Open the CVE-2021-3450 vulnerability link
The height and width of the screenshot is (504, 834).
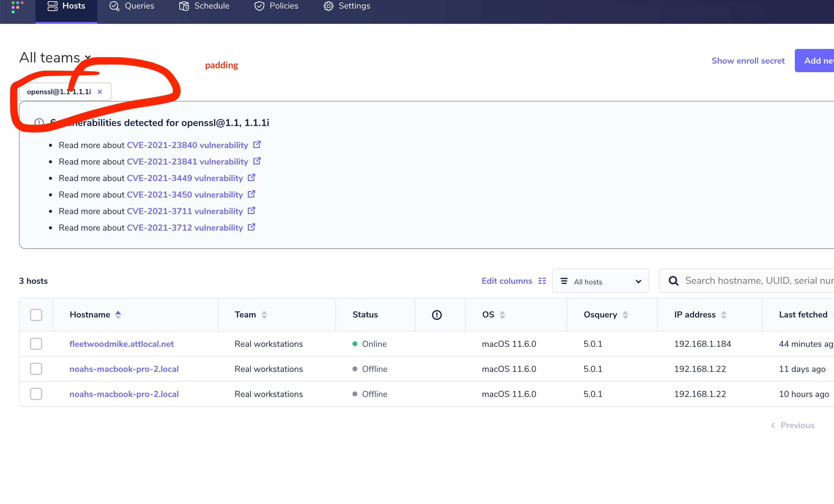[x=185, y=195]
